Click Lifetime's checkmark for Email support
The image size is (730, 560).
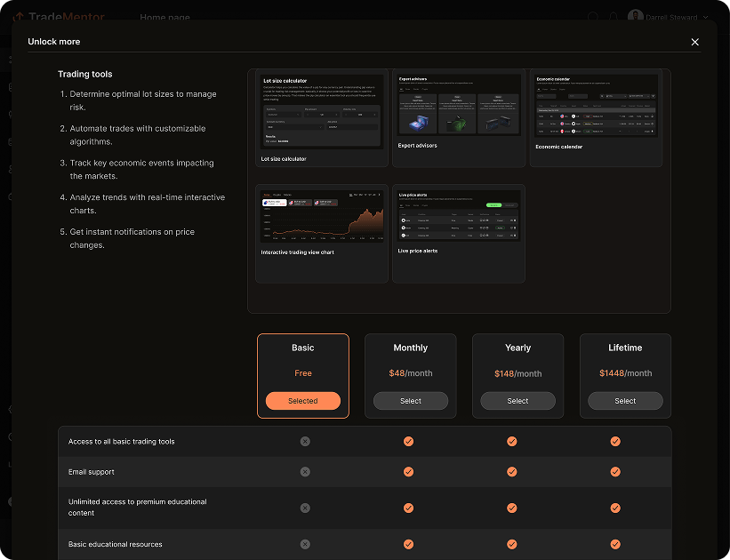pos(615,472)
